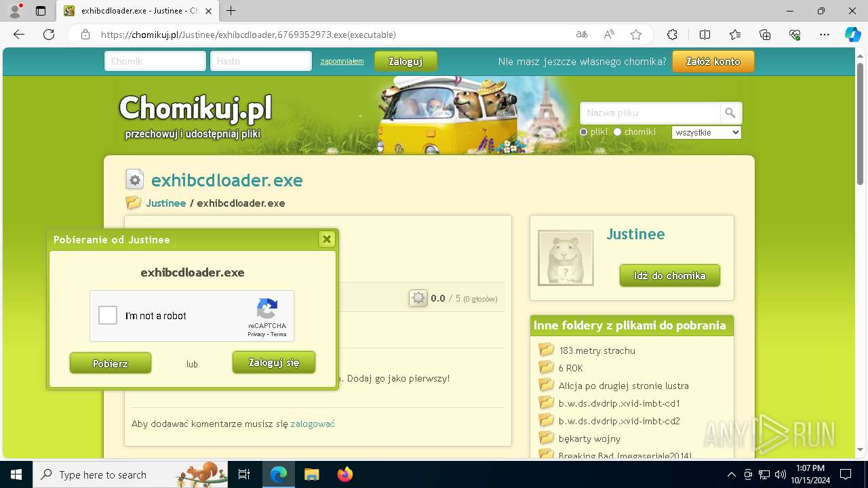
Task: Click the rating gear star icon
Action: (x=418, y=298)
